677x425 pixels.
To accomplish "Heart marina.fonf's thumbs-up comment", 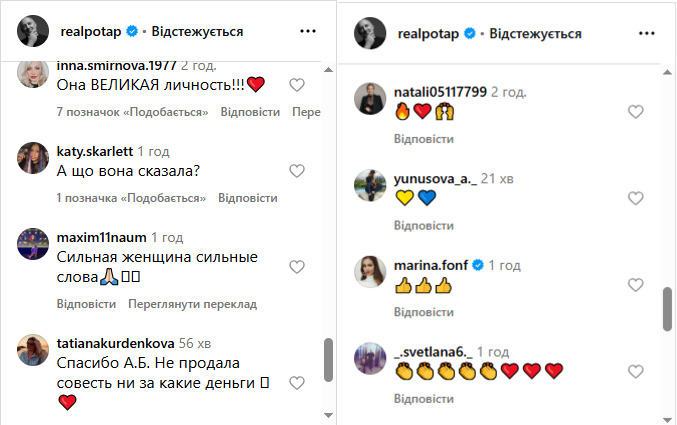I will point(635,286).
